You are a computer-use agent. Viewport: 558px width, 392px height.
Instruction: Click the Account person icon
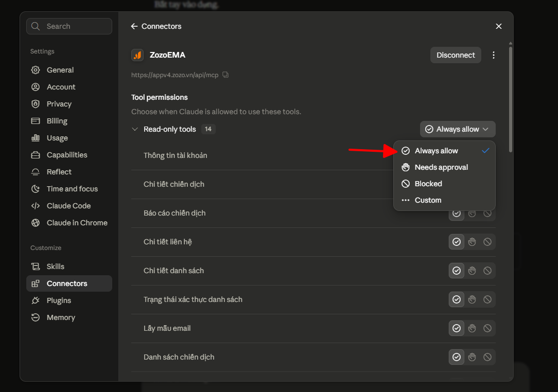coord(36,87)
